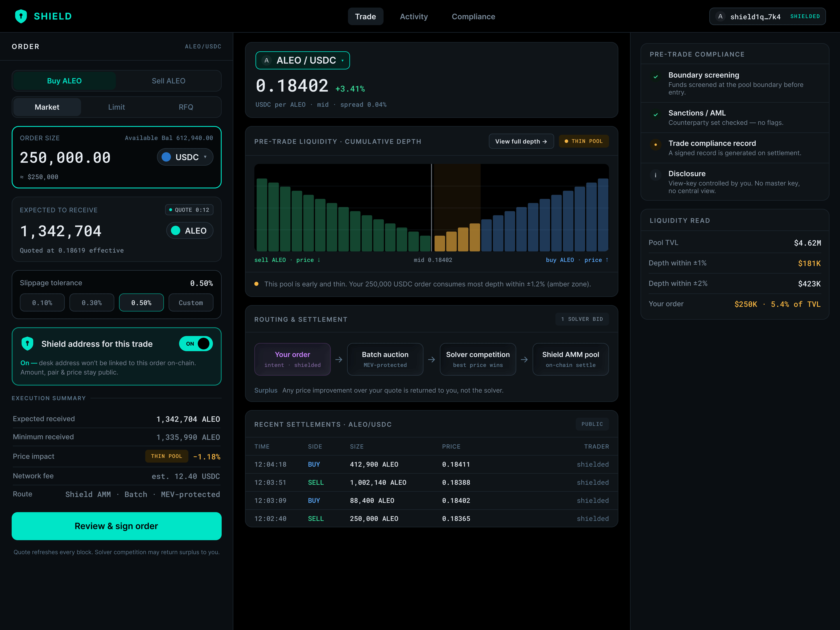Click the wallet avatar icon beside shield1q…7k4
The height and width of the screenshot is (630, 840).
click(720, 16)
